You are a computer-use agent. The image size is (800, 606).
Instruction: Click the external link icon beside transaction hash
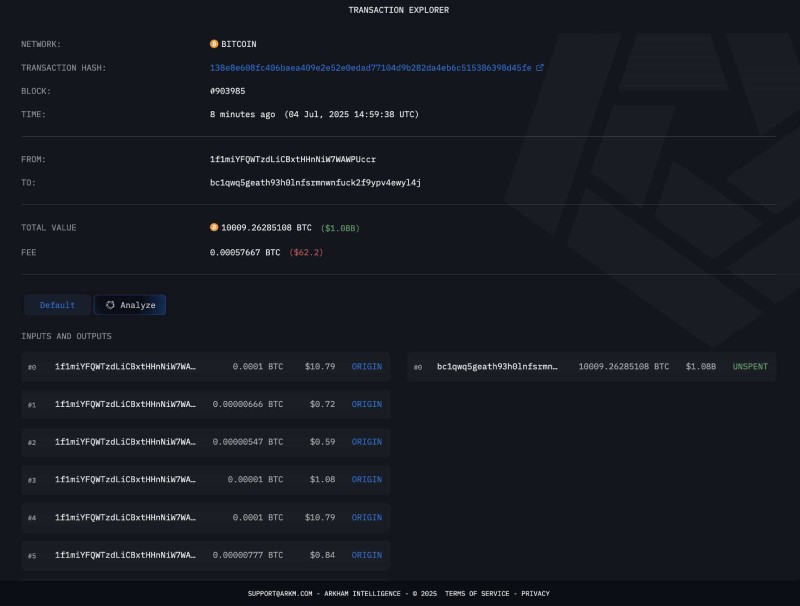pyautogui.click(x=540, y=68)
